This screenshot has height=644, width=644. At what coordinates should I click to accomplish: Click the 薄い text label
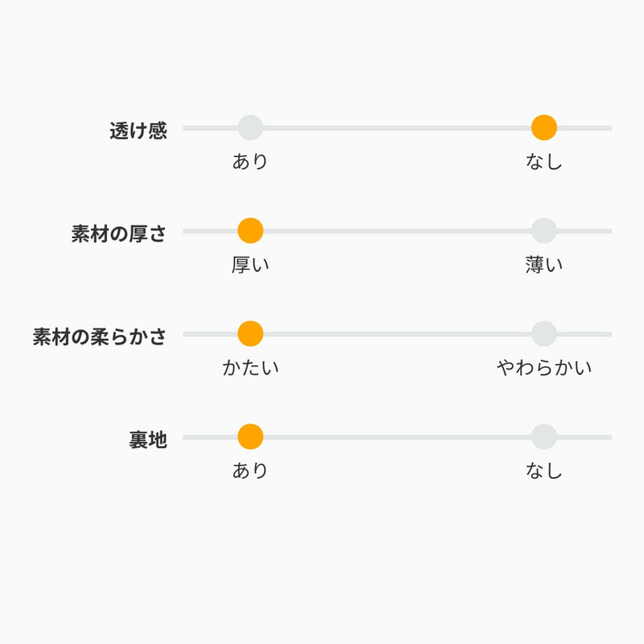pyautogui.click(x=544, y=265)
